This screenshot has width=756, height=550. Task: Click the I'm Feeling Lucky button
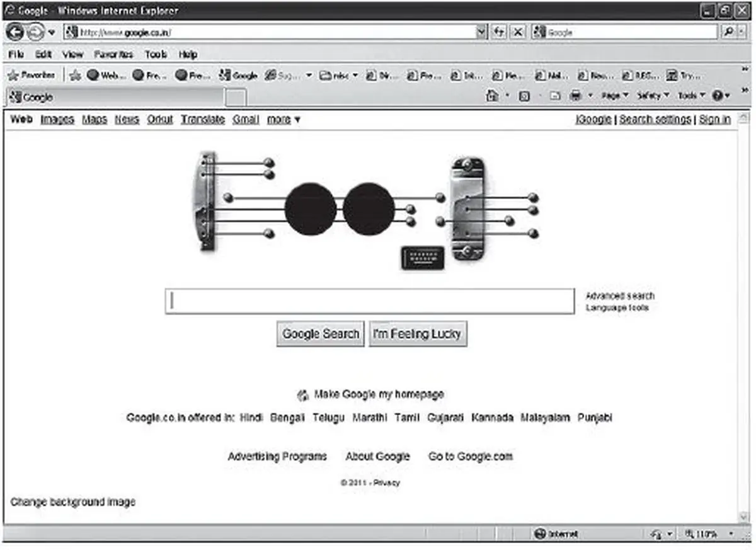pyautogui.click(x=418, y=334)
